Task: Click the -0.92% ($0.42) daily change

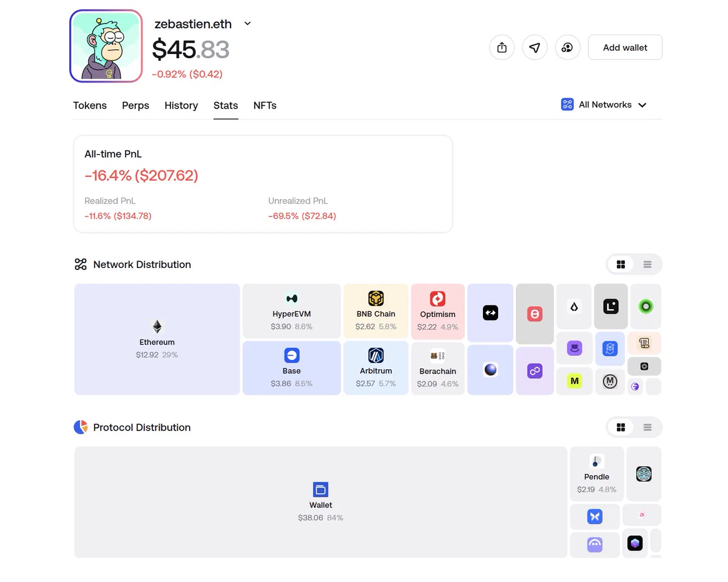Action: (187, 74)
